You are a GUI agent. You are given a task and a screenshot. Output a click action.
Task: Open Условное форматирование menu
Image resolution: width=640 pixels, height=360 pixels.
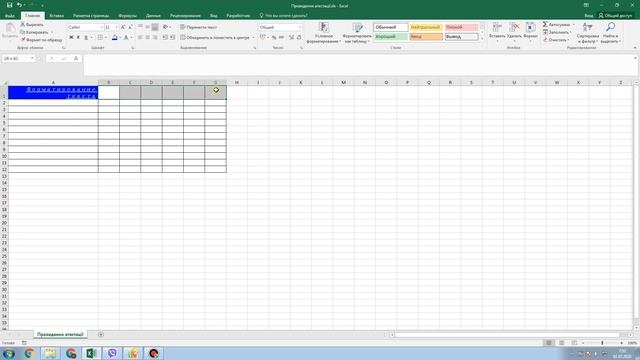(324, 33)
